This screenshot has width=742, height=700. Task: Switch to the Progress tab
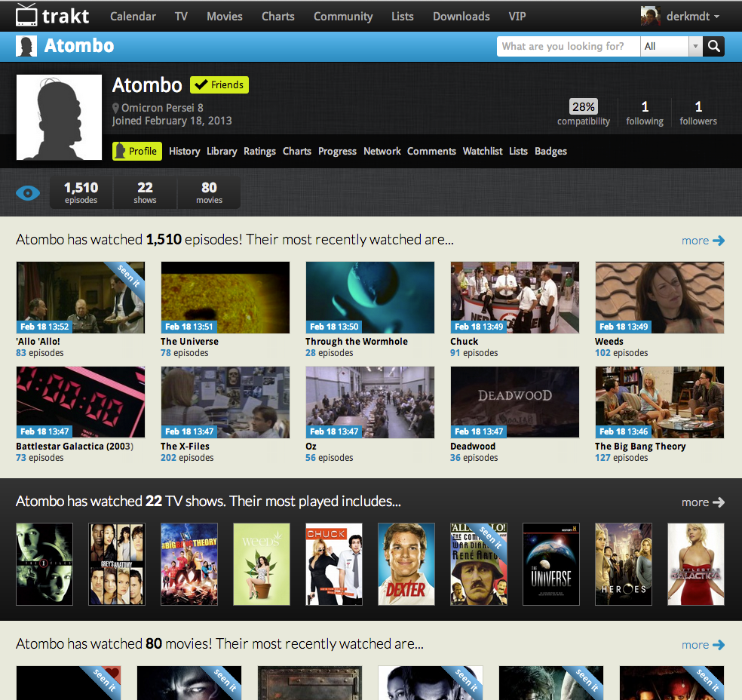pyautogui.click(x=337, y=152)
